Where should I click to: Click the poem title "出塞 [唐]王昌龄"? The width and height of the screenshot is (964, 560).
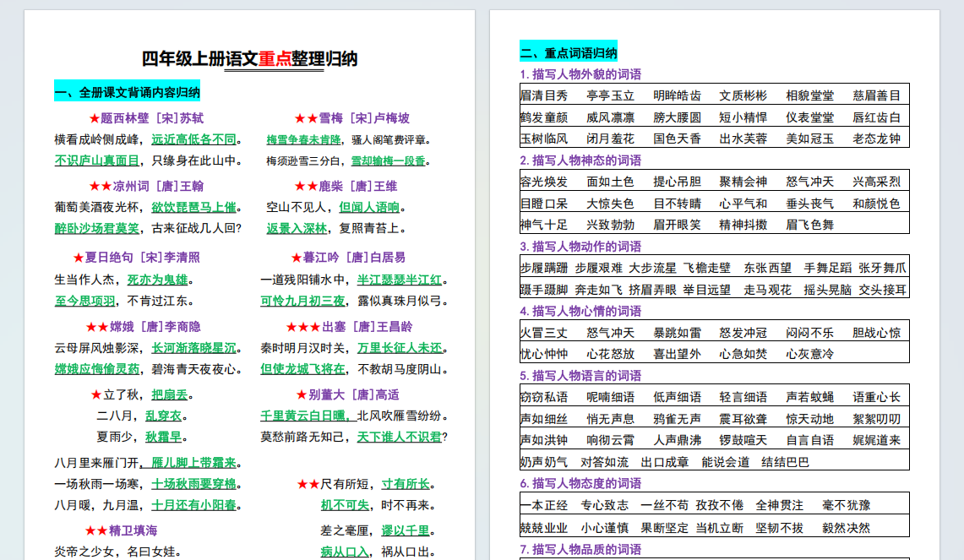367,326
